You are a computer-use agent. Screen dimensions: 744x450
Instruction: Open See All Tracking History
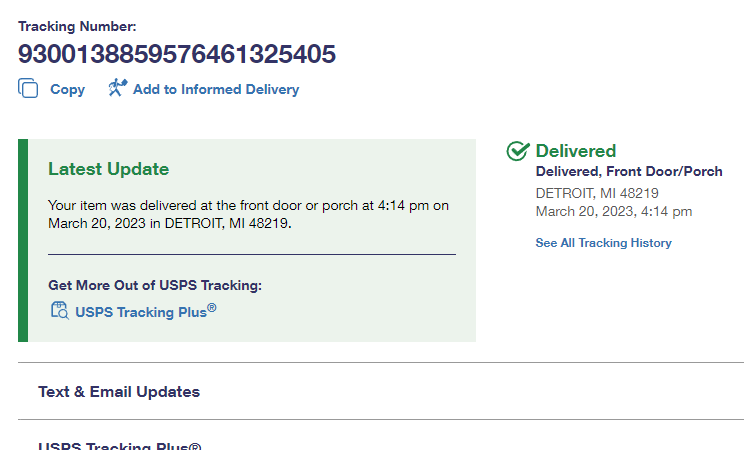pyautogui.click(x=603, y=243)
